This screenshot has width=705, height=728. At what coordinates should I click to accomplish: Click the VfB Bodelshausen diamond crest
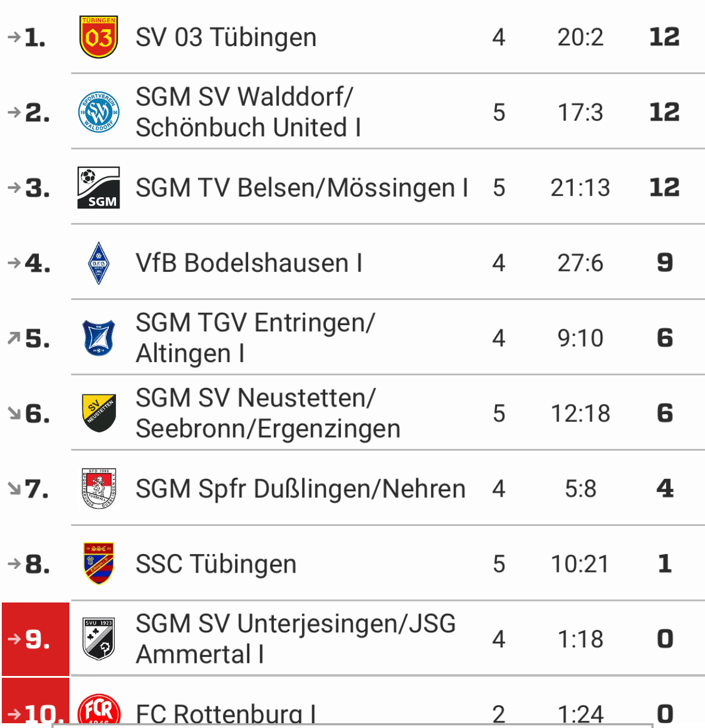[x=99, y=263]
